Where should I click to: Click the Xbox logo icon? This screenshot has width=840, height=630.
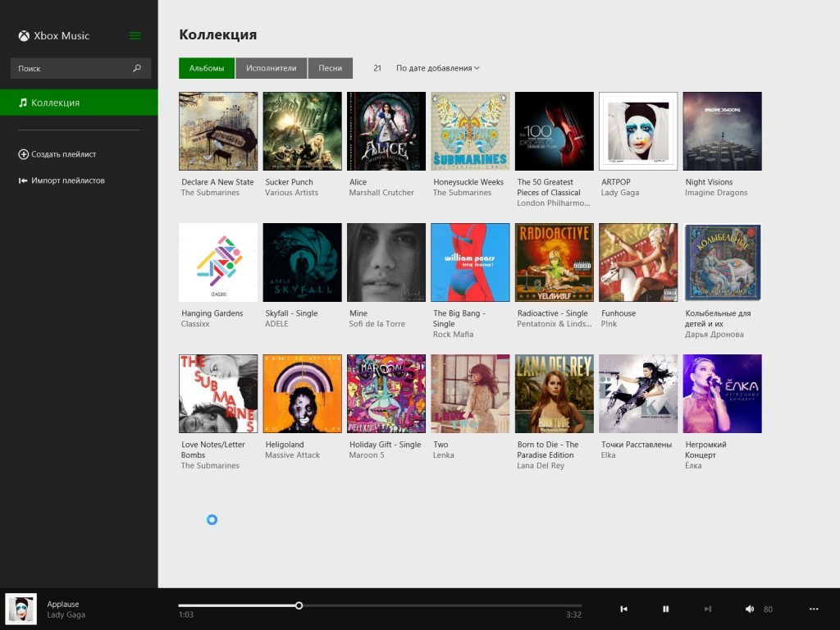(24, 36)
